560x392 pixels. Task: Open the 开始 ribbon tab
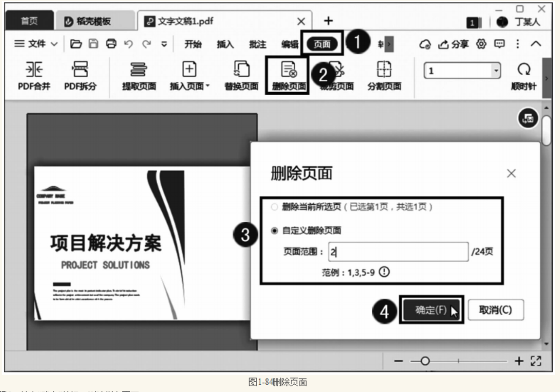click(x=193, y=44)
